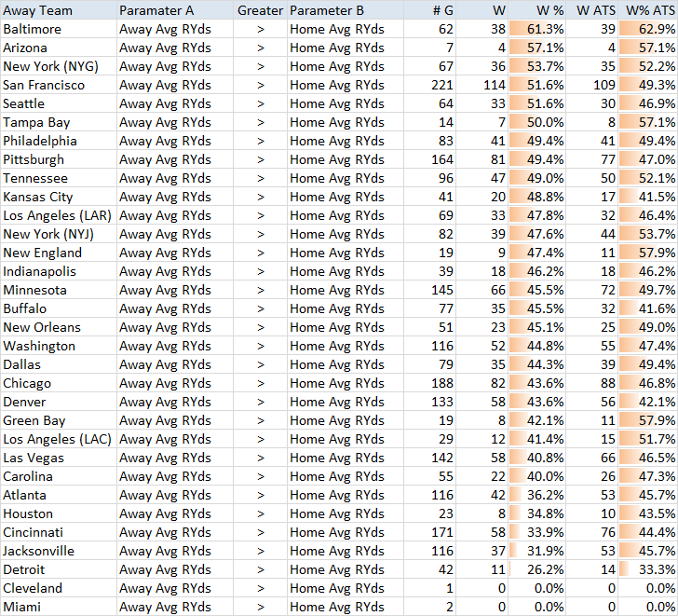Click the Cincinnati team cell
Screen dimensions: 678x616
[59, 531]
